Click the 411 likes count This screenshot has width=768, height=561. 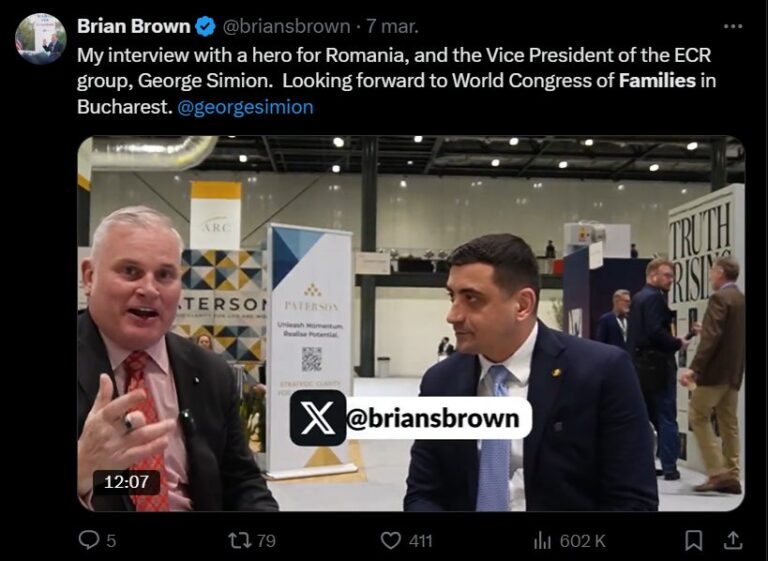click(x=421, y=541)
